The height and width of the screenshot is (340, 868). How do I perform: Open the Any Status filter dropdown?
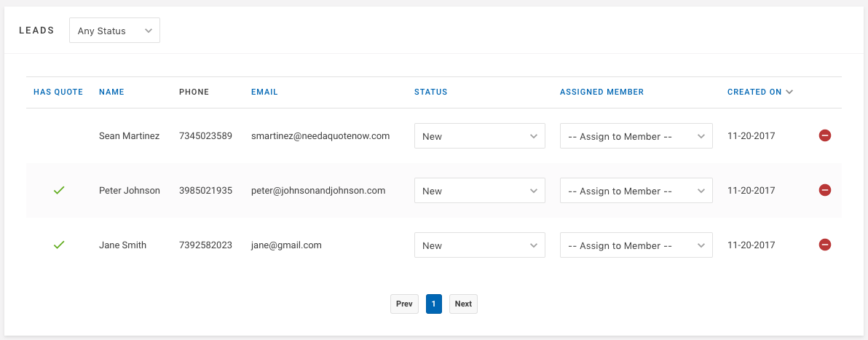pos(114,31)
